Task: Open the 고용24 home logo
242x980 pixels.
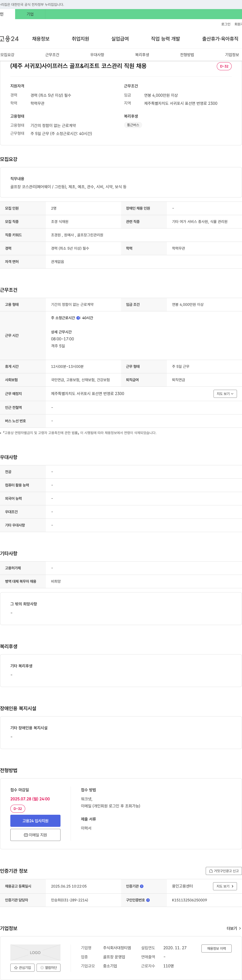Action: pos(9,39)
